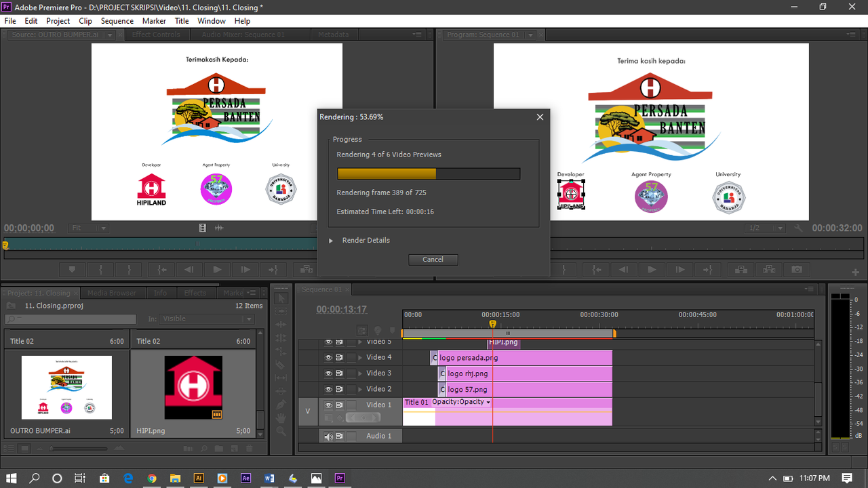
Task: Select the Zoom tool in Tools panel
Action: click(282, 431)
